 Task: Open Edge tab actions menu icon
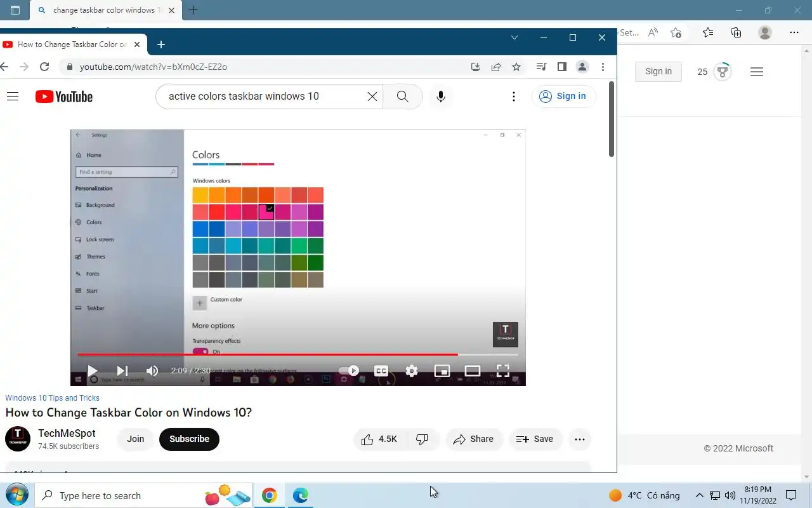(15, 10)
